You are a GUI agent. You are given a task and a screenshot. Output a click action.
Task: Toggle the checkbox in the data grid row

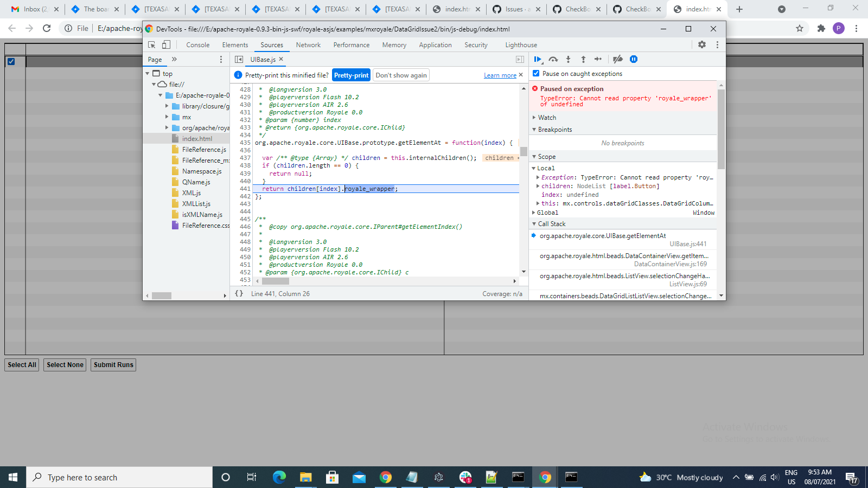pos(12,62)
